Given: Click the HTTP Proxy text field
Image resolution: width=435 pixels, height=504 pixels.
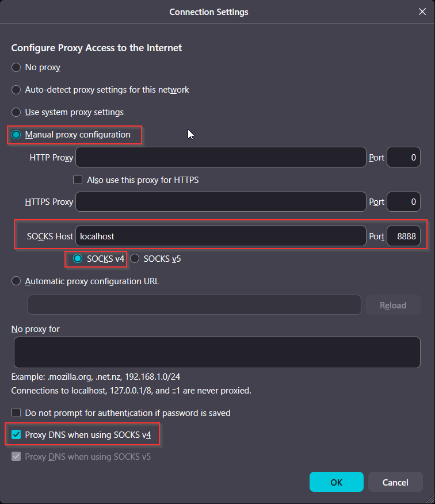Looking at the screenshot, I should coord(220,157).
